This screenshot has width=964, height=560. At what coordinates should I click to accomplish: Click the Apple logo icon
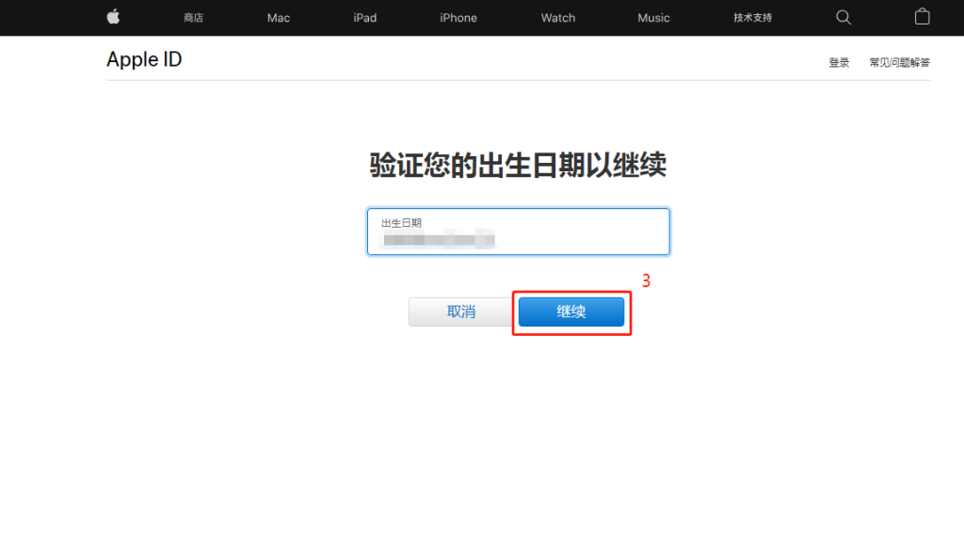point(113,17)
